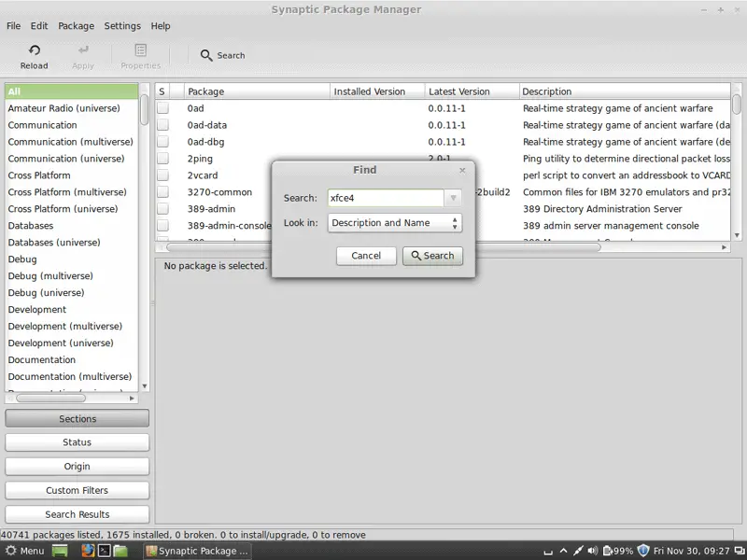Open the Help menu

click(161, 26)
